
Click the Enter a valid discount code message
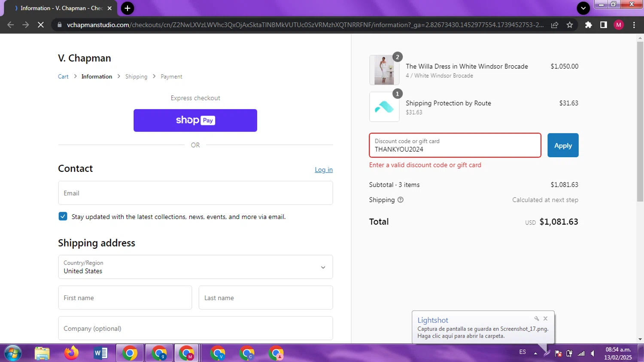click(425, 165)
